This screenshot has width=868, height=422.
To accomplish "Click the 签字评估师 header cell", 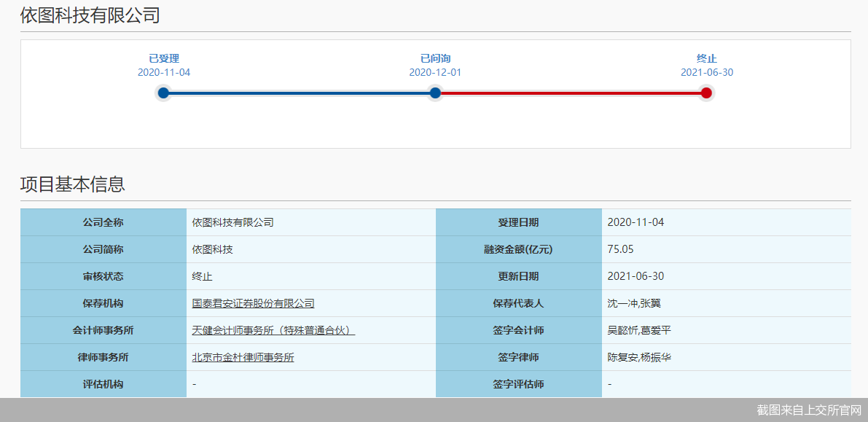I will [x=519, y=384].
